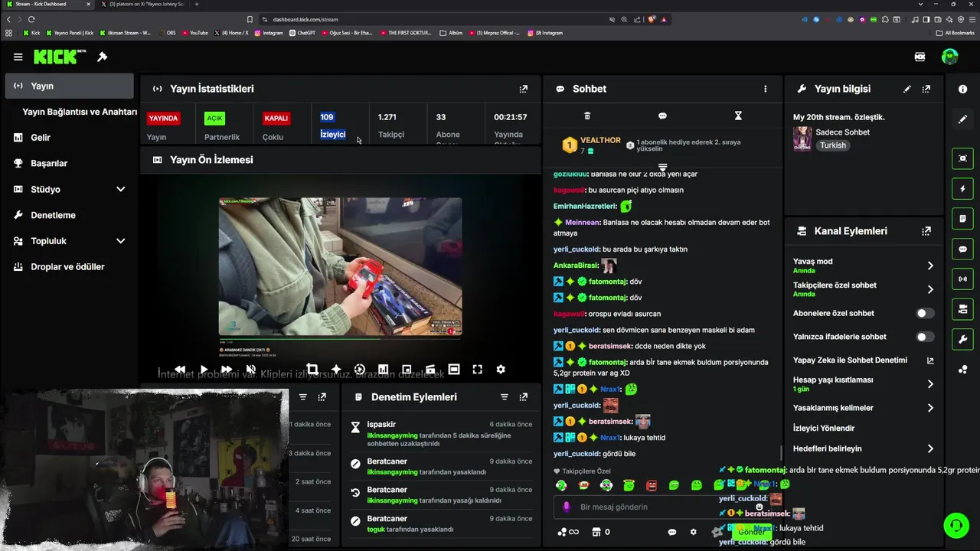Clear chat with the trash icon
Screen dimensions: 980x551
(x=587, y=116)
